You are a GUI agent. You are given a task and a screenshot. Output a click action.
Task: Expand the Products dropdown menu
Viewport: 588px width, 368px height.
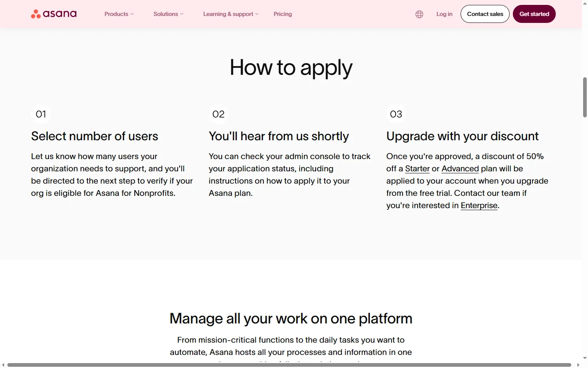[119, 14]
